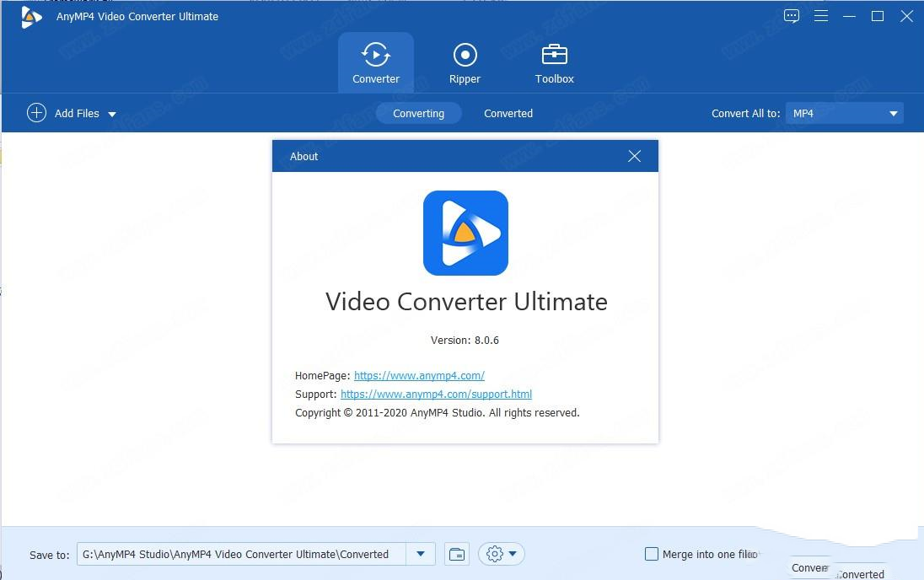Screen dimensions: 924x580
Task: Click the Add Files plus icon
Action: (x=36, y=113)
